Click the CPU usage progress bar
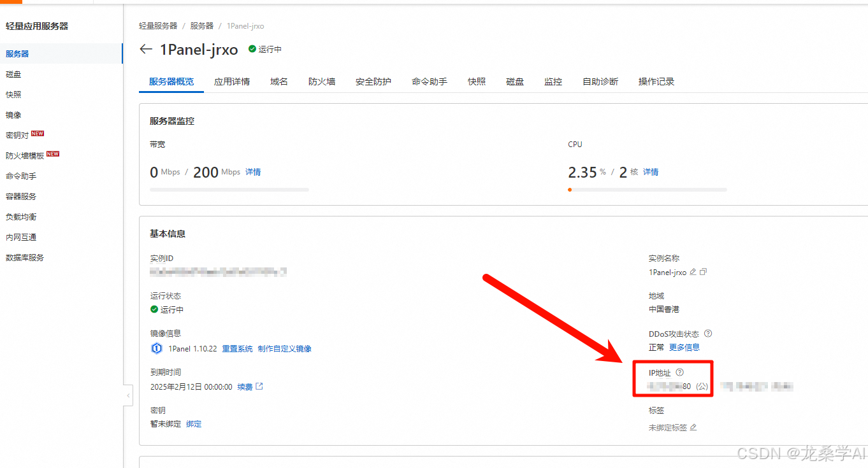The width and height of the screenshot is (868, 468). 647,190
